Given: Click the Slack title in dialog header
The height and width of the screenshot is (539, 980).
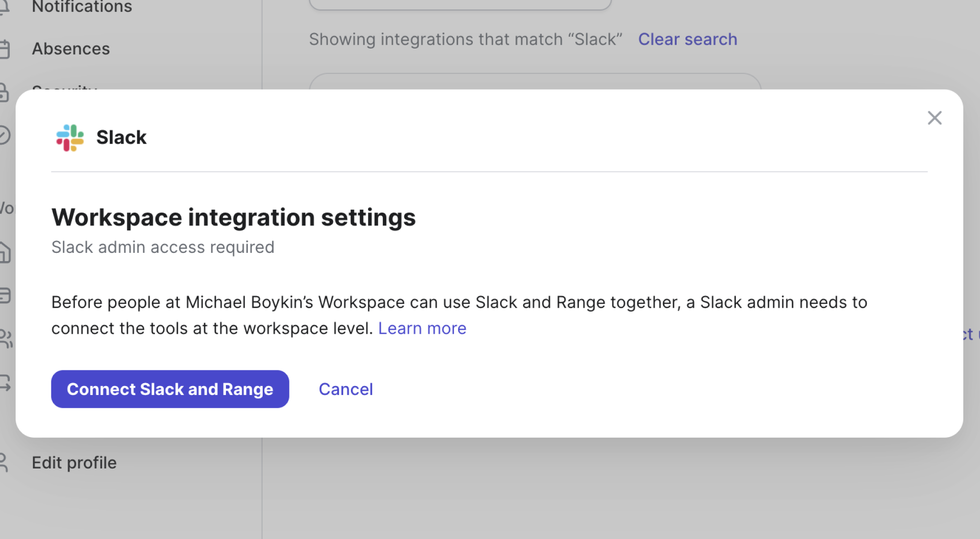Looking at the screenshot, I should [x=122, y=137].
